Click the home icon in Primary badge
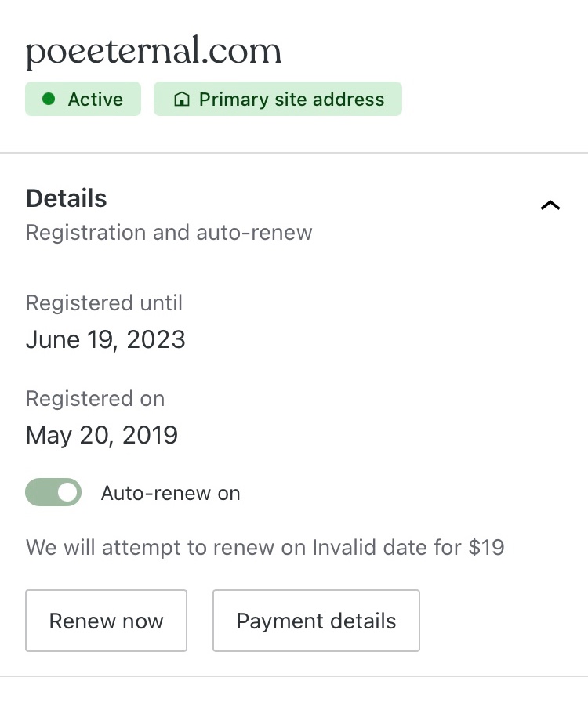588x710 pixels. 182,100
